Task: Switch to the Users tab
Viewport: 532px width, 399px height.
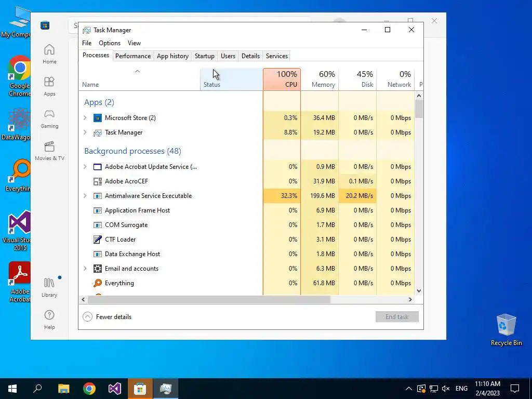Action: point(228,56)
